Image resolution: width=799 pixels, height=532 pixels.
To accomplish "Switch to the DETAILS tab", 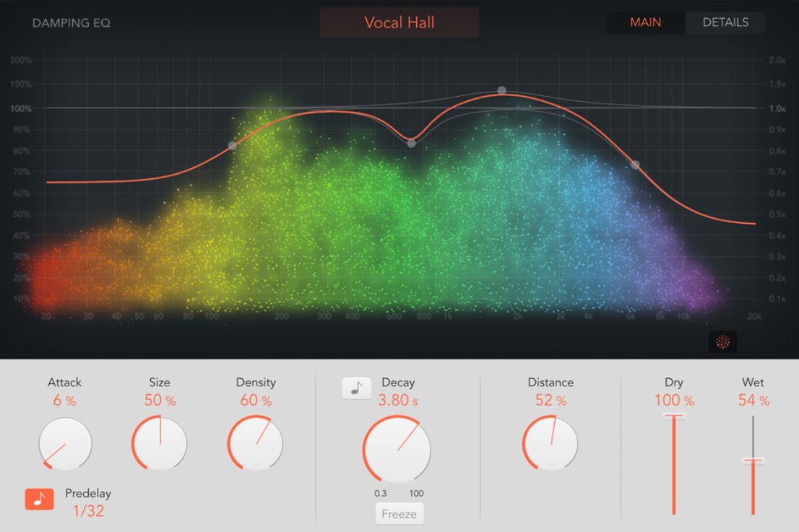I will coord(725,22).
